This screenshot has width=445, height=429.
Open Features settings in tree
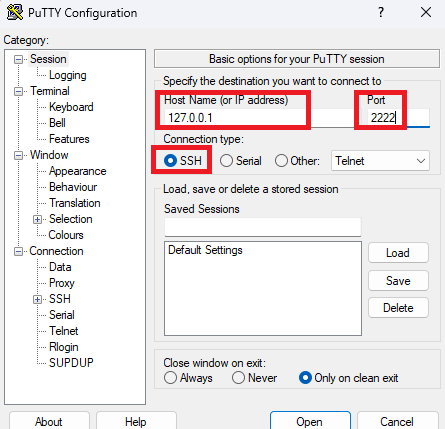pyautogui.click(x=69, y=139)
